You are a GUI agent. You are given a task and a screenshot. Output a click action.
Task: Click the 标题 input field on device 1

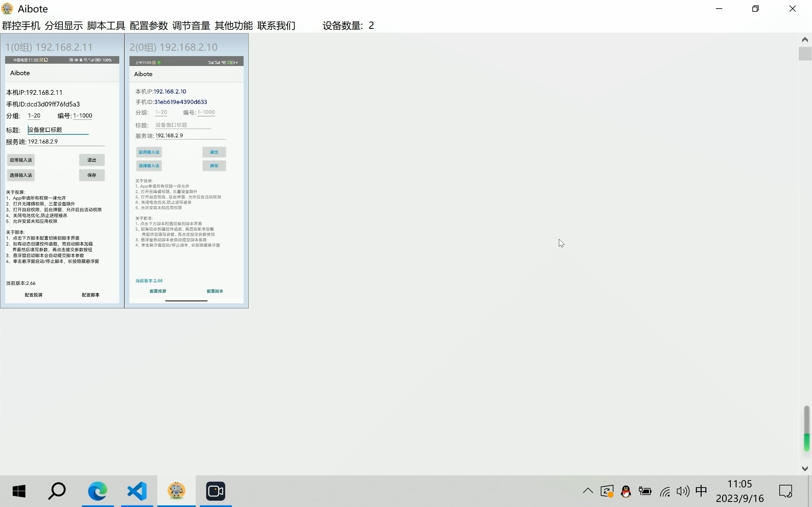pyautogui.click(x=58, y=130)
